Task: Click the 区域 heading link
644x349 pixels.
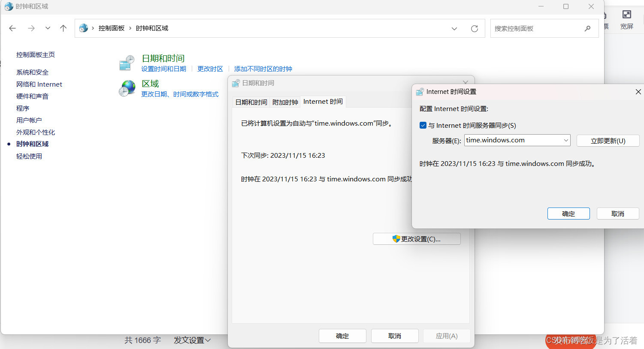Action: coord(150,84)
